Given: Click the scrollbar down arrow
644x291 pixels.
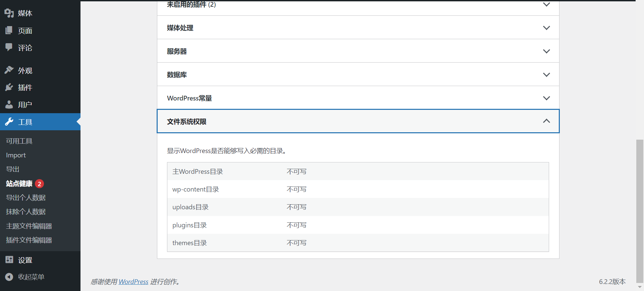Looking at the screenshot, I should coord(640,287).
